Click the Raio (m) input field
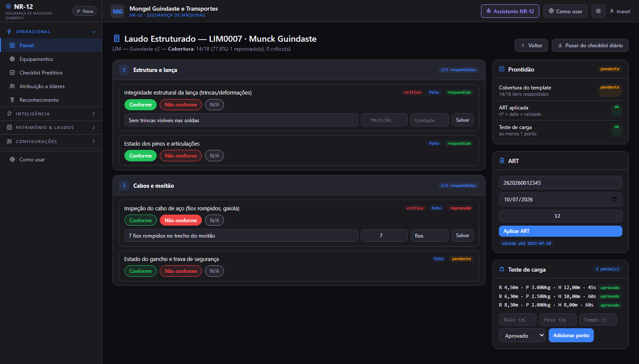 (x=518, y=320)
